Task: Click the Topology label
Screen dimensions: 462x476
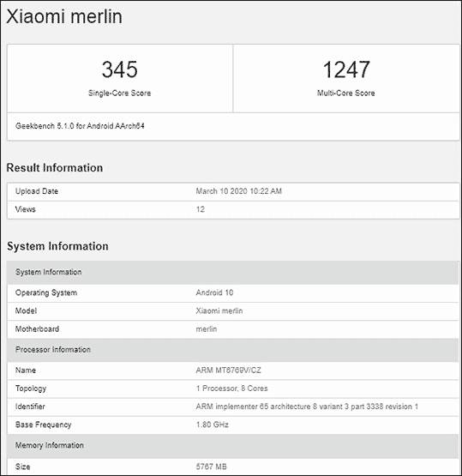Action: click(x=31, y=389)
